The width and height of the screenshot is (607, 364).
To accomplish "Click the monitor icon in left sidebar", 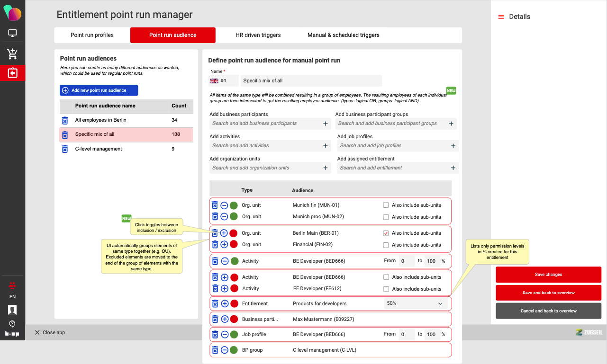I will [12, 34].
